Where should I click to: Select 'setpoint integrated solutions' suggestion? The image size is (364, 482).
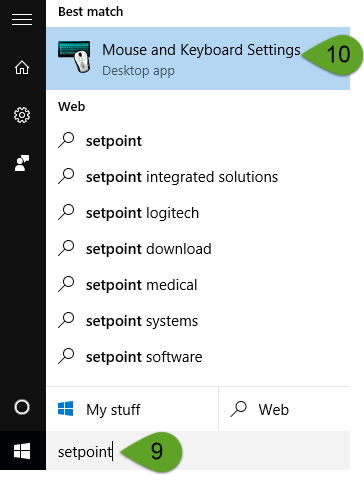[198, 177]
